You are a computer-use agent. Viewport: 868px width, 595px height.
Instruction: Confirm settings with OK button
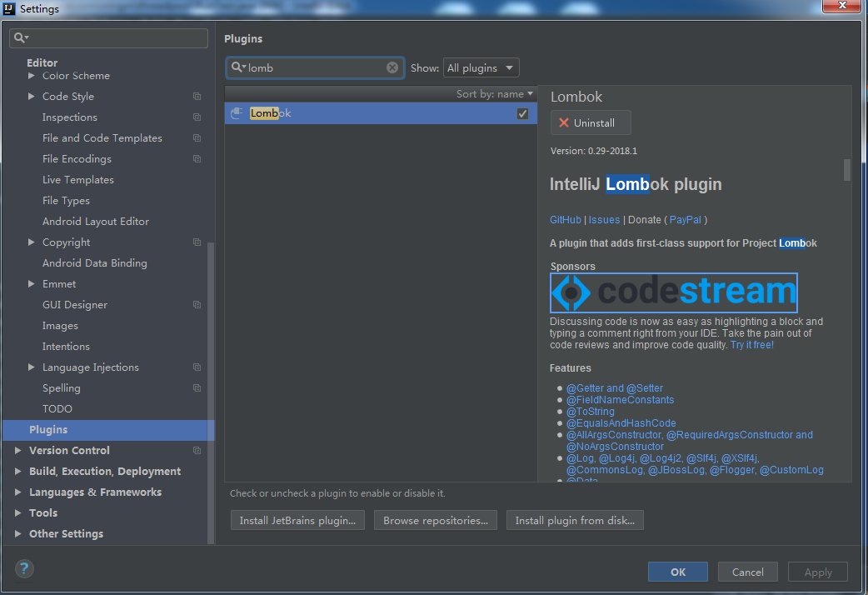click(677, 572)
